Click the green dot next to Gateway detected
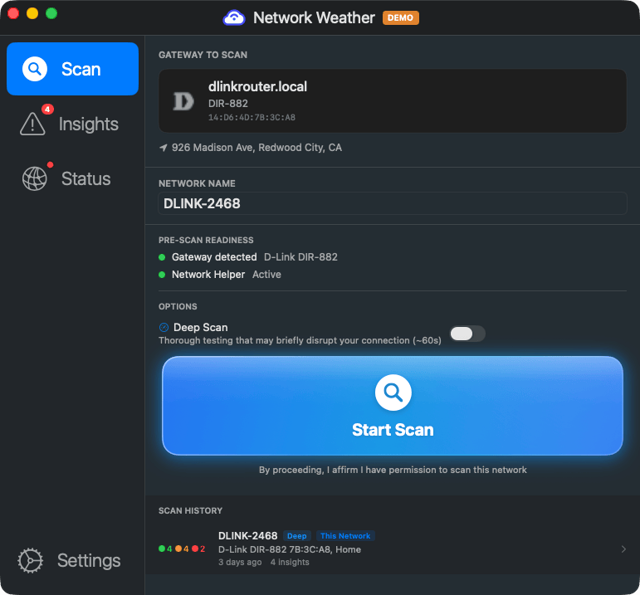This screenshot has height=595, width=640. 162,257
